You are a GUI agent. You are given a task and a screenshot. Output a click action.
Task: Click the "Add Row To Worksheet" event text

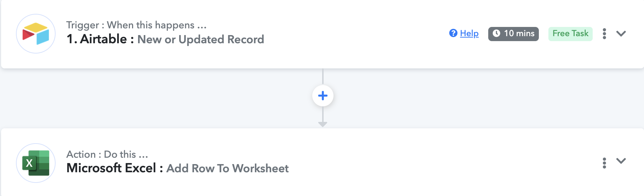point(228,168)
